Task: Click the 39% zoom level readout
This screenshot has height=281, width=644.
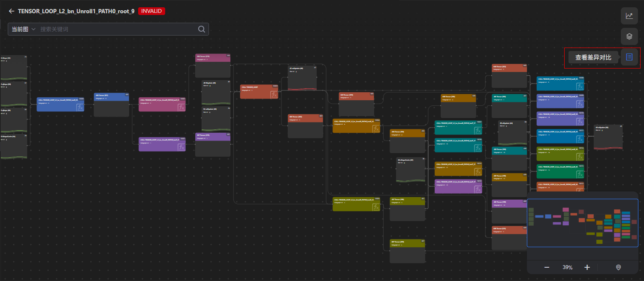Action: [567, 267]
